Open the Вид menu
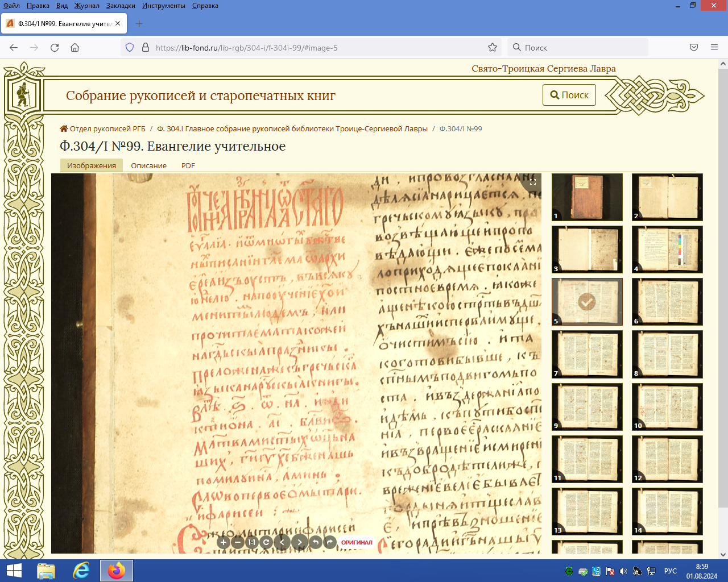The width and height of the screenshot is (728, 582). [62, 6]
